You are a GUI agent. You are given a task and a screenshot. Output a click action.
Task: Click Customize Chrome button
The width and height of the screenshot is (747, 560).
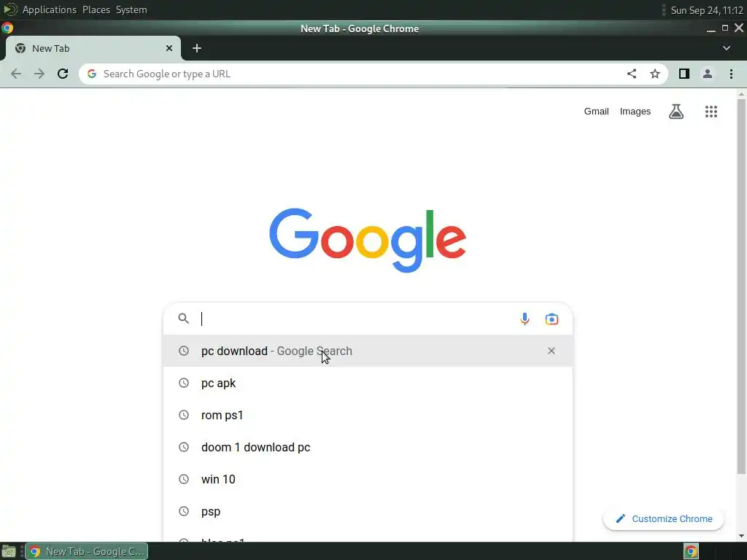[x=664, y=519]
